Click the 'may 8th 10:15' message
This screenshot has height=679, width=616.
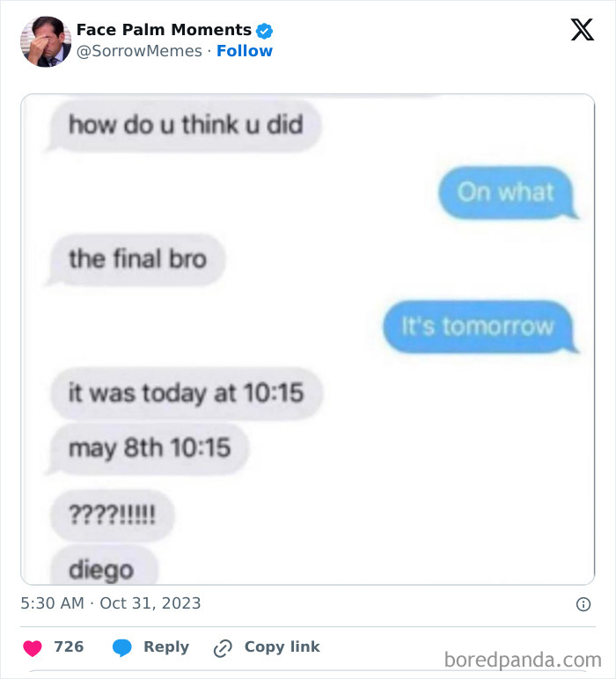tap(150, 449)
